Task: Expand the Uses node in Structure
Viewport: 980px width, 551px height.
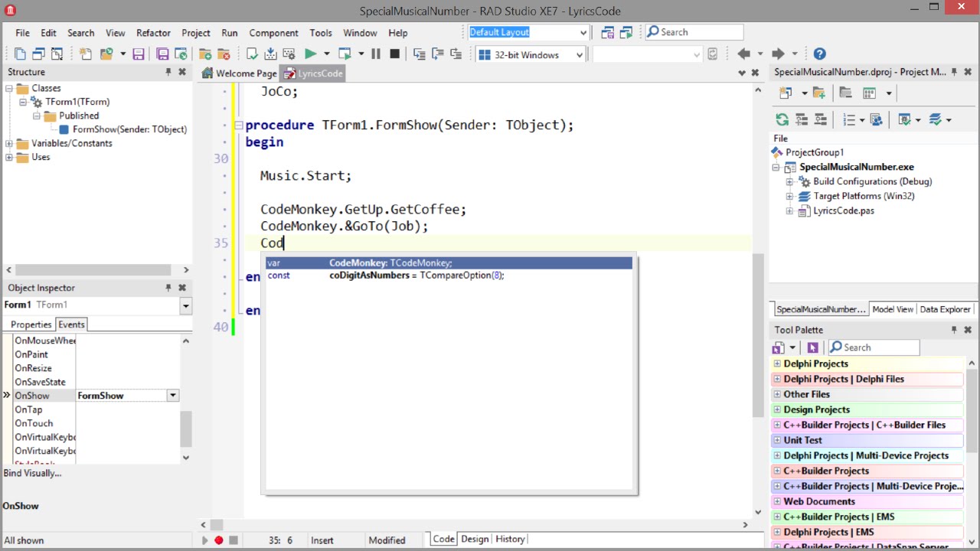Action: 9,157
